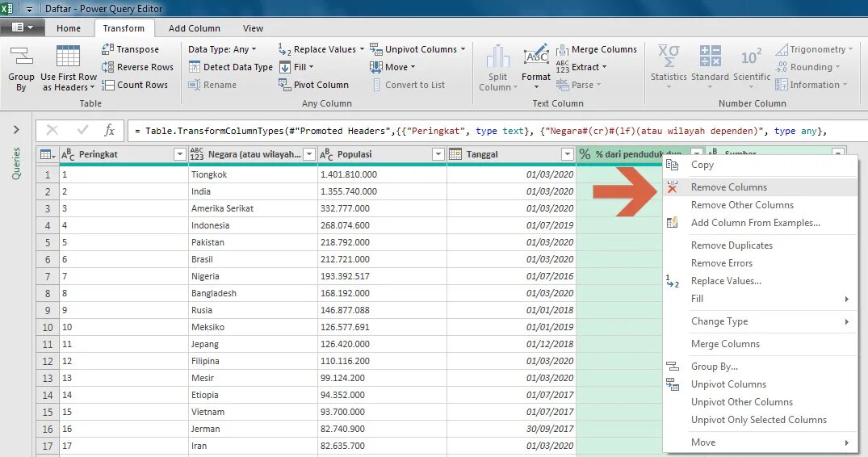This screenshot has width=868, height=457.
Task: Click the Fill ribbon icon
Action: [284, 67]
